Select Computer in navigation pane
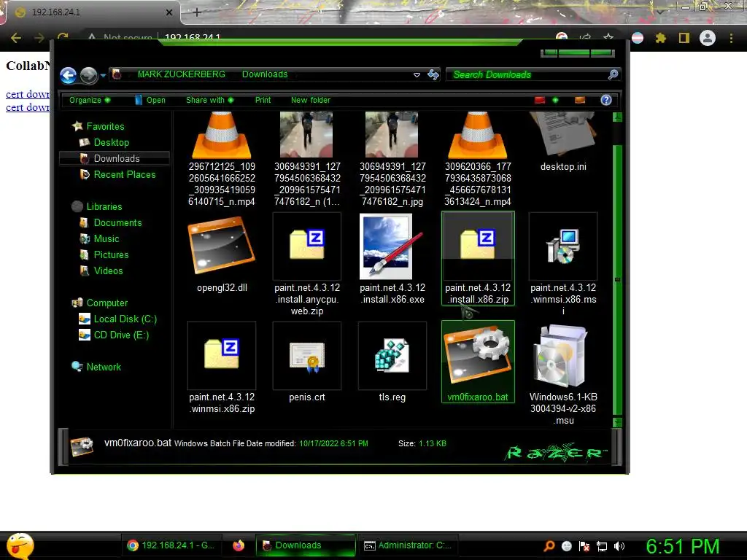The image size is (747, 560). coord(107,303)
